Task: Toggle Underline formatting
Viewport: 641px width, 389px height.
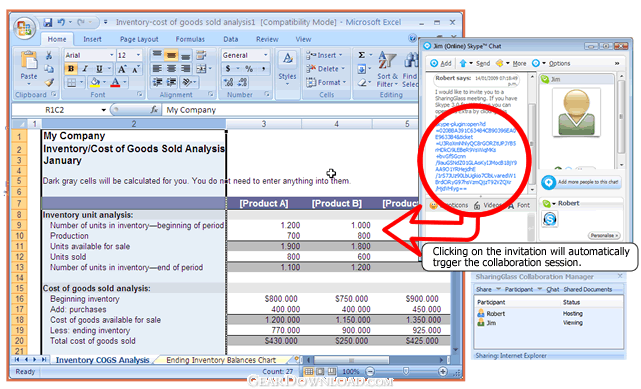Action: [x=99, y=69]
